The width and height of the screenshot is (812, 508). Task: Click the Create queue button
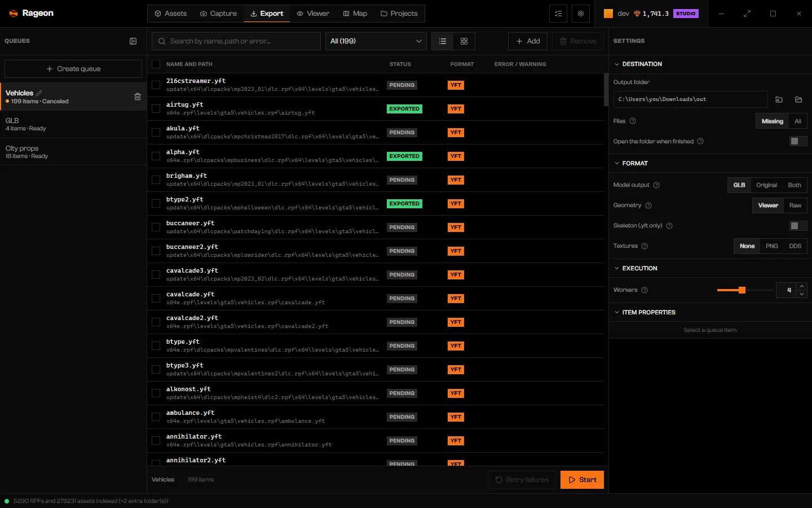(73, 69)
